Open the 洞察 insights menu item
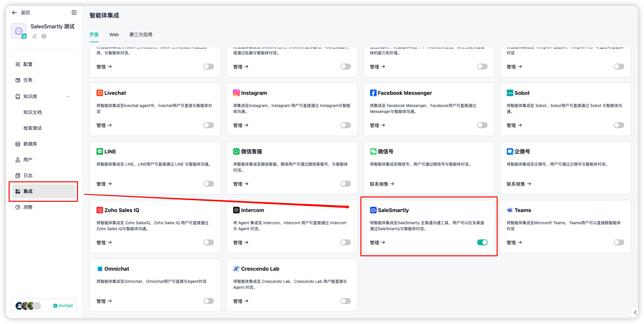The width and height of the screenshot is (644, 324). click(x=44, y=207)
